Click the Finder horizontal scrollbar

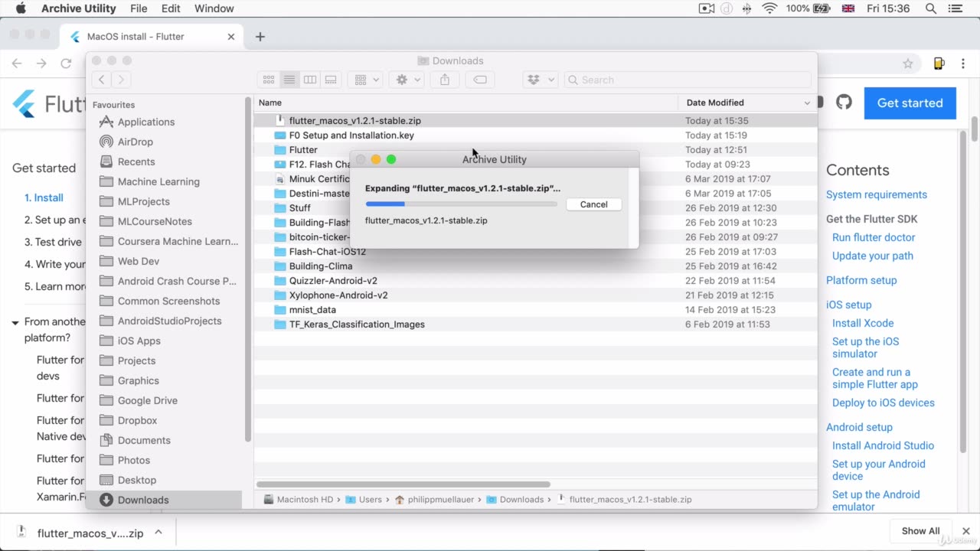tap(403, 484)
